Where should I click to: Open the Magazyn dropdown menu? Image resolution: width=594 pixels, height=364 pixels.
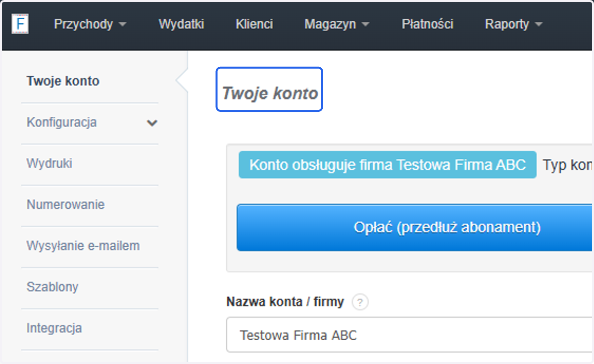point(337,24)
